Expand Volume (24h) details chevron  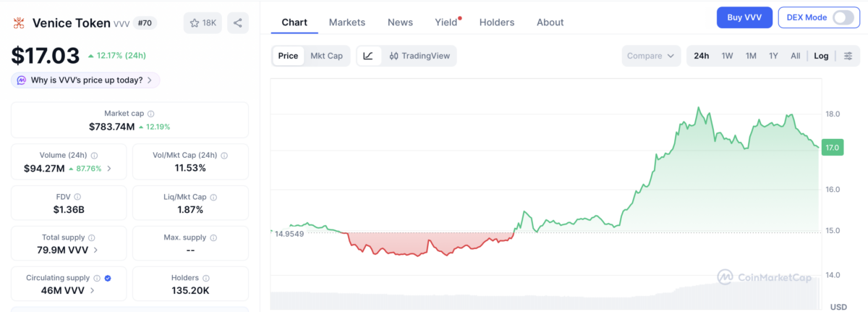[x=109, y=169]
